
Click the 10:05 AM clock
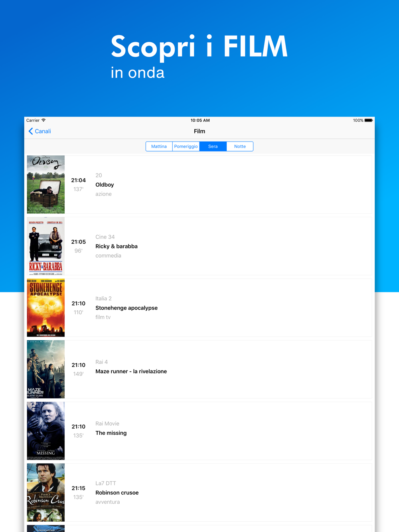(x=200, y=120)
